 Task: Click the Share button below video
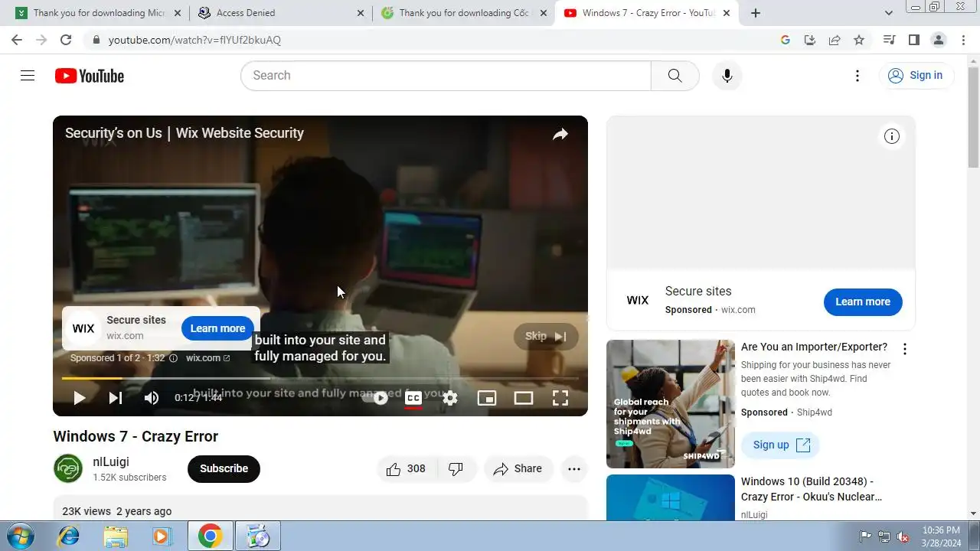[x=518, y=469]
